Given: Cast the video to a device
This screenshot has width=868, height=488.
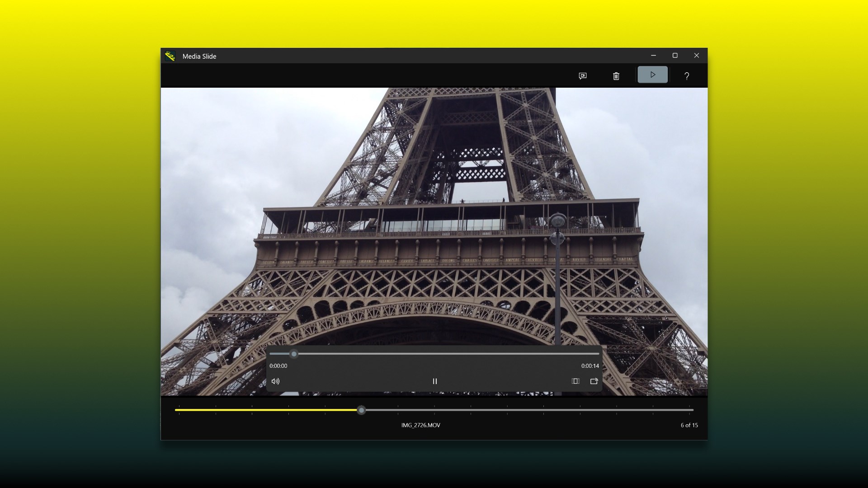Looking at the screenshot, I should (594, 381).
